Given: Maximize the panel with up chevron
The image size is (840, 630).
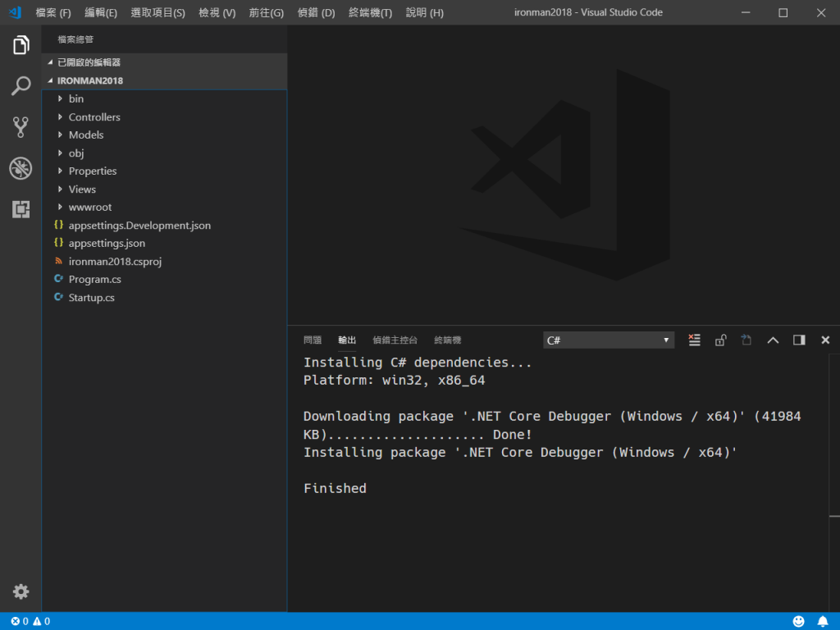Looking at the screenshot, I should coord(773,340).
